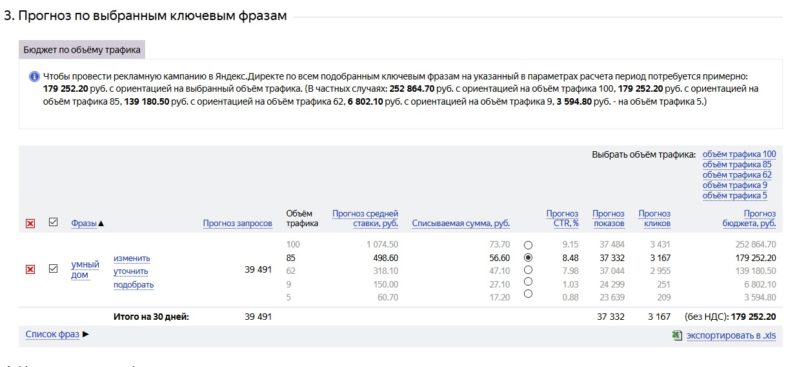
Task: Click the red delete-all X icon in header
Action: 30,224
